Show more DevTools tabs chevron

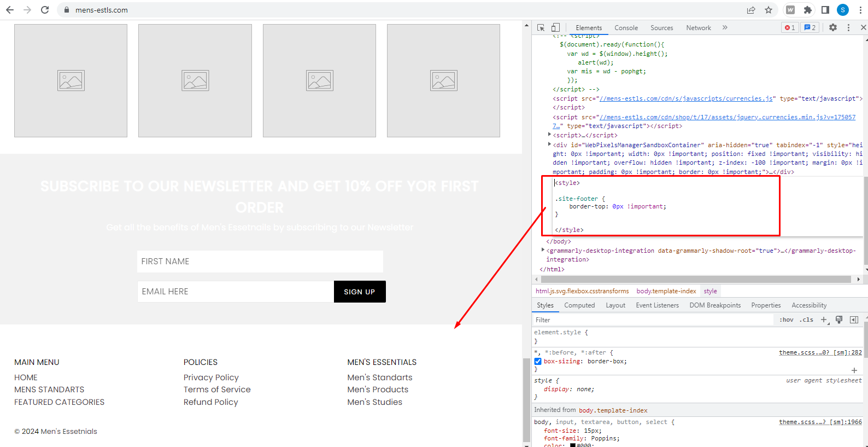(x=725, y=27)
